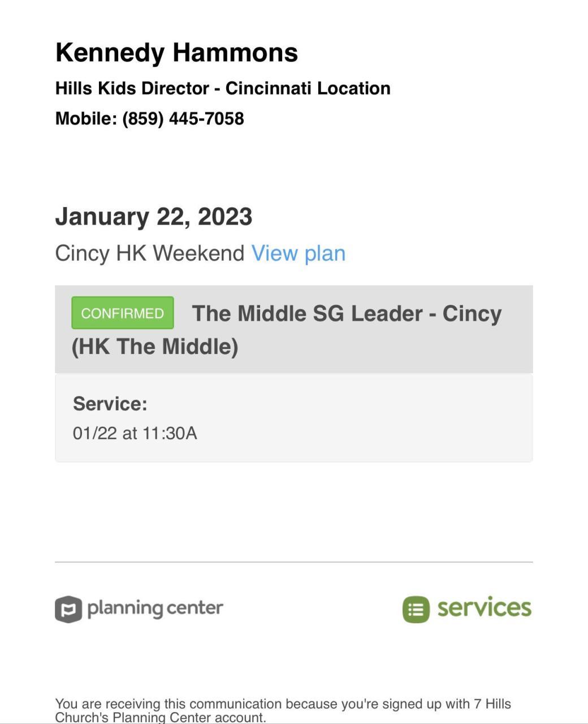The width and height of the screenshot is (588, 724).
Task: Click the green CONFIRMED status badge
Action: tap(123, 313)
